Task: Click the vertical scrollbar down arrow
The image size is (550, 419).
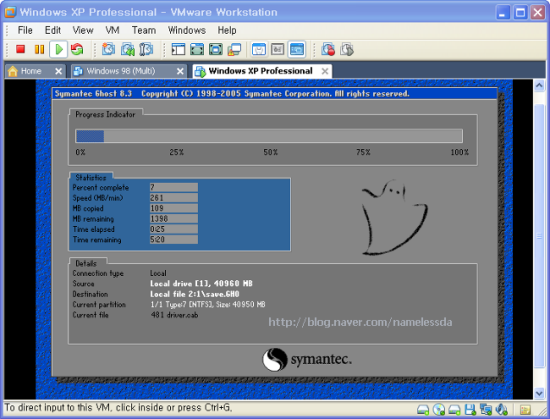Action: 539,393
